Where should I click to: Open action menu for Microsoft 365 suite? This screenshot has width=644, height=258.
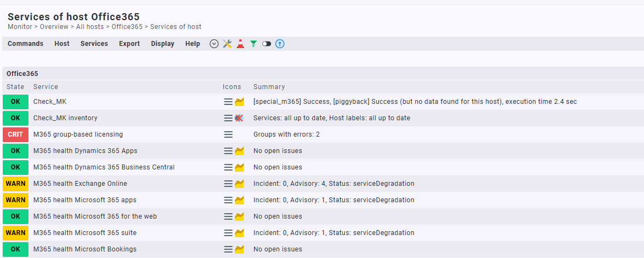[228, 233]
